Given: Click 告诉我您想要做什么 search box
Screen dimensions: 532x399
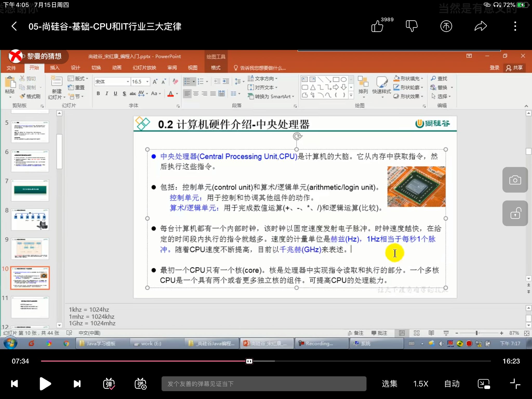Looking at the screenshot, I should pyautogui.click(x=260, y=68).
